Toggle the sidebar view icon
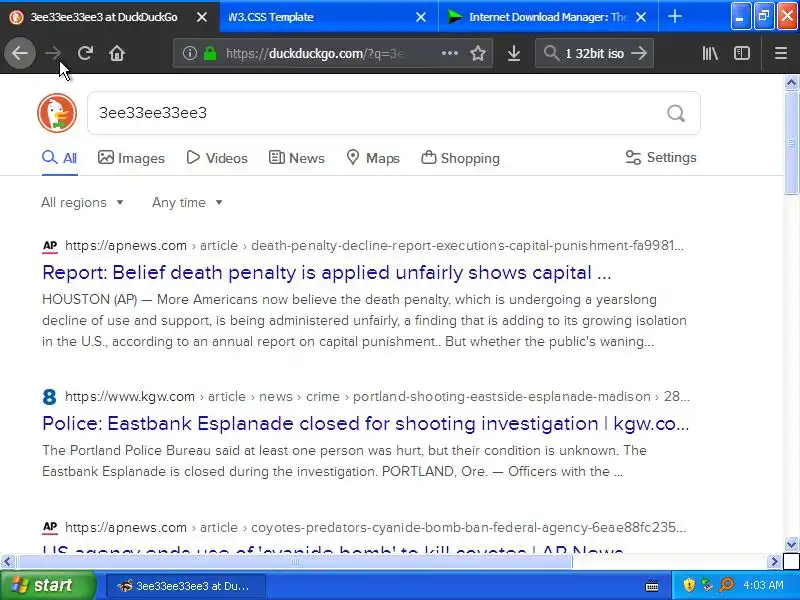800x600 pixels. 741,53
